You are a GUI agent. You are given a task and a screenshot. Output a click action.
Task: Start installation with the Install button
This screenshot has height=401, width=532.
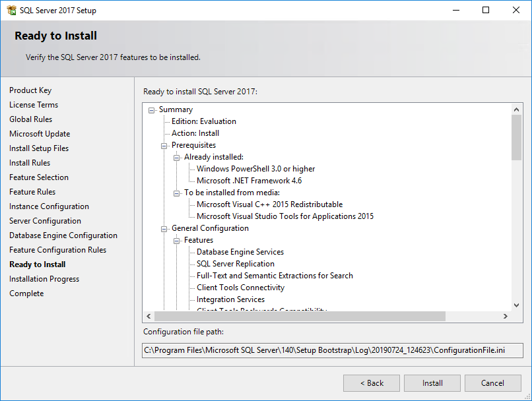432,383
